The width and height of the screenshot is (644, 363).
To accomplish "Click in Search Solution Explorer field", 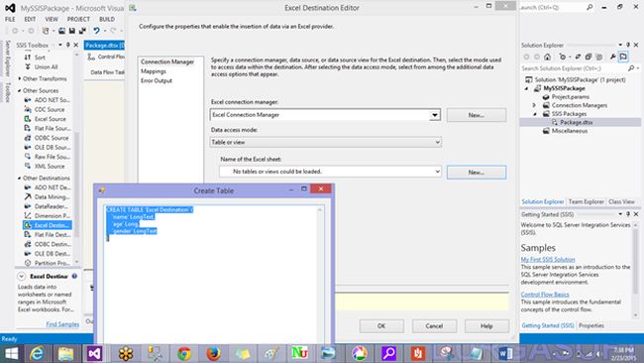I will coord(575,68).
